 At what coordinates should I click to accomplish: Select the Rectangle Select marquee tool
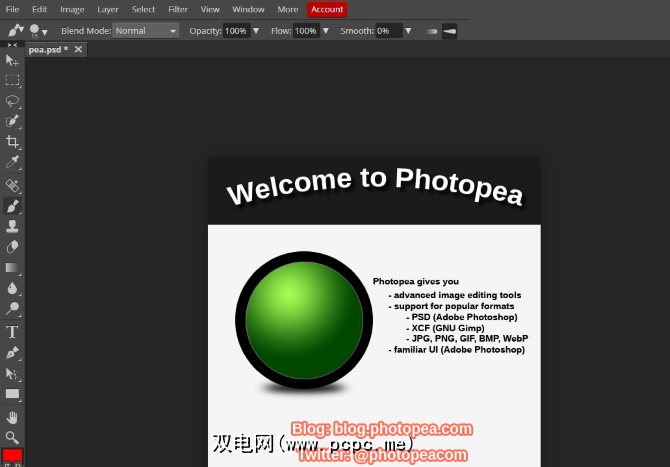tap(12, 80)
